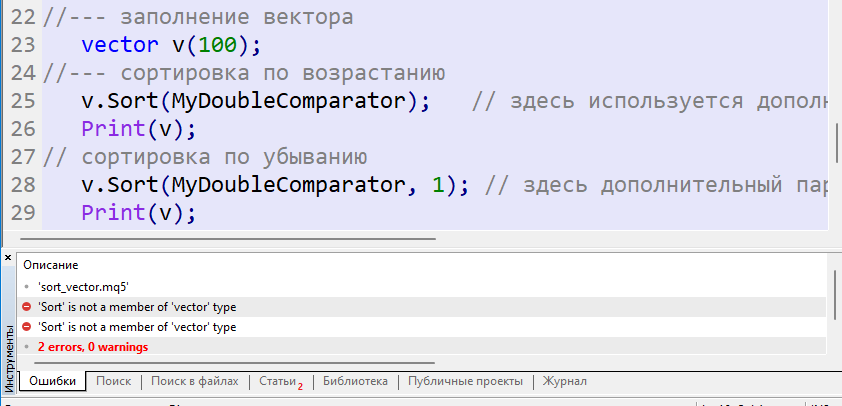Switch to the Поиск tab
The width and height of the screenshot is (842, 406).
(x=113, y=382)
